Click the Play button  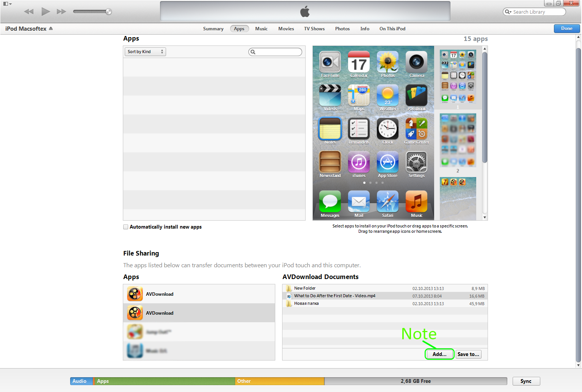point(45,11)
